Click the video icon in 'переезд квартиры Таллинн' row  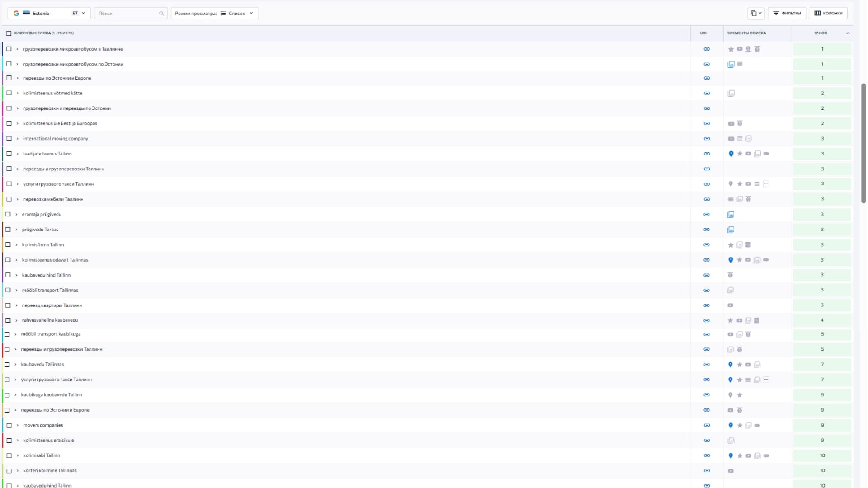730,305
